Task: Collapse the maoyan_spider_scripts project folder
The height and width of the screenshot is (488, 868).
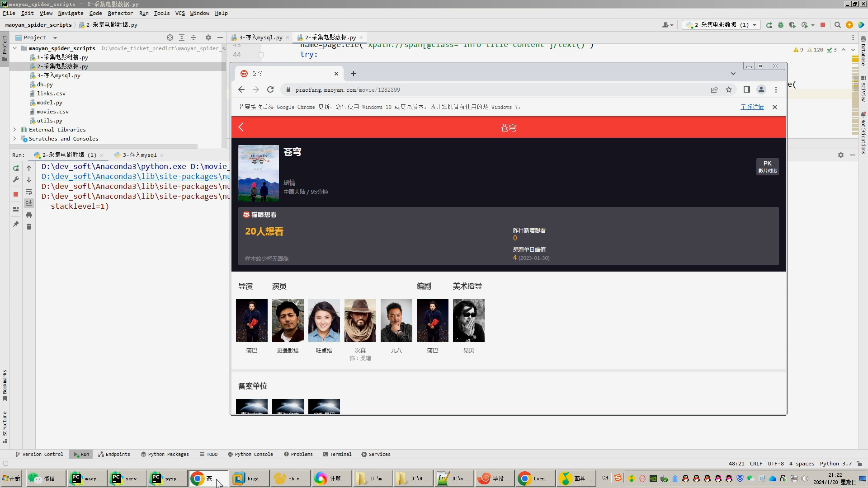Action: pyautogui.click(x=14, y=48)
